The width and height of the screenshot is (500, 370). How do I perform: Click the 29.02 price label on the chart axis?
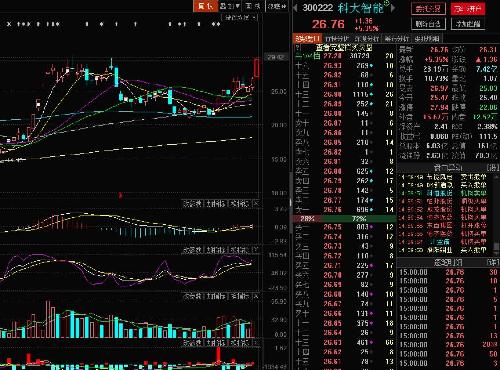point(276,58)
